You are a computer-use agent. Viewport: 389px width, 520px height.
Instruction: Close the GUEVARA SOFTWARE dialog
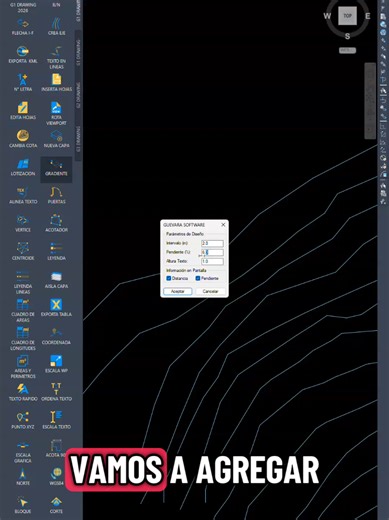(223, 225)
